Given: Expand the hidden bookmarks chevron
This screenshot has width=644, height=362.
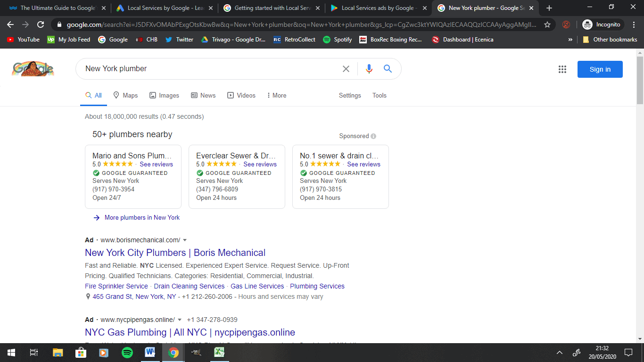Looking at the screenshot, I should pyautogui.click(x=570, y=40).
